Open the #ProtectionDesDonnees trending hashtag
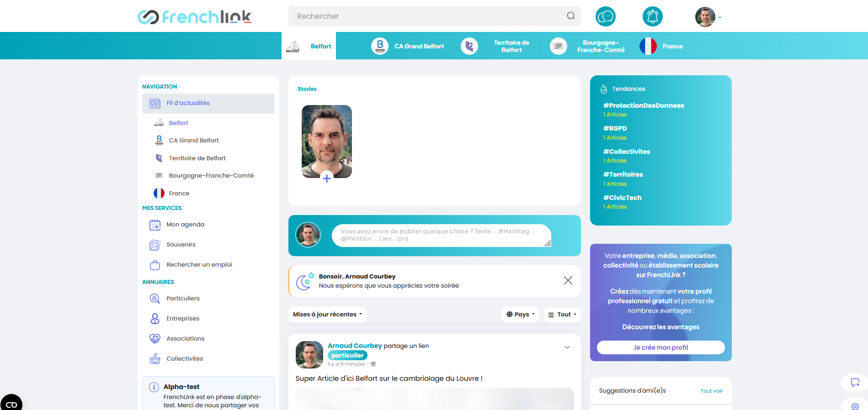 tap(643, 105)
